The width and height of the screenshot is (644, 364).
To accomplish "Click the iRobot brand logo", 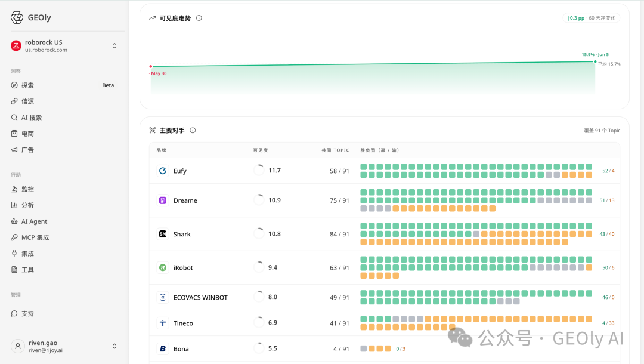I will click(163, 268).
